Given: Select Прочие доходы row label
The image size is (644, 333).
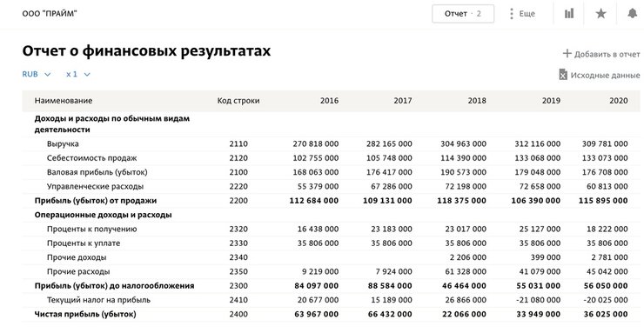Looking at the screenshot, I should [x=77, y=257].
